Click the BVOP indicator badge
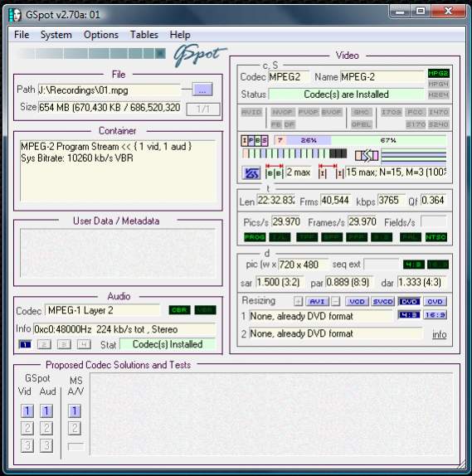The image size is (472, 476). (331, 112)
